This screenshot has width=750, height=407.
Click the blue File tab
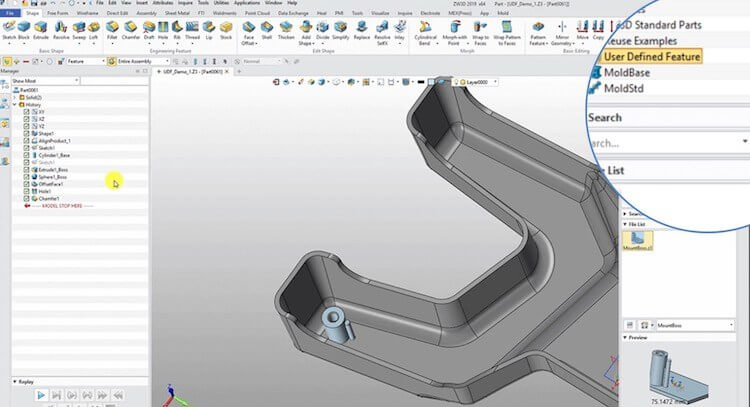[x=10, y=13]
